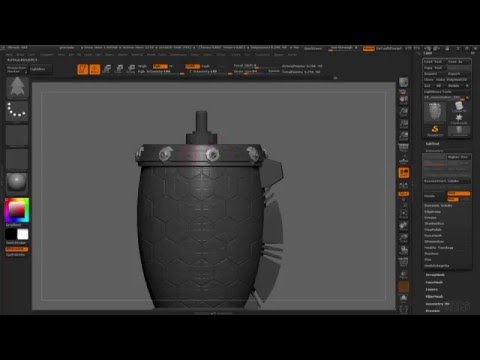Expand the SubTool section
480x360 pixels.
pos(433,144)
